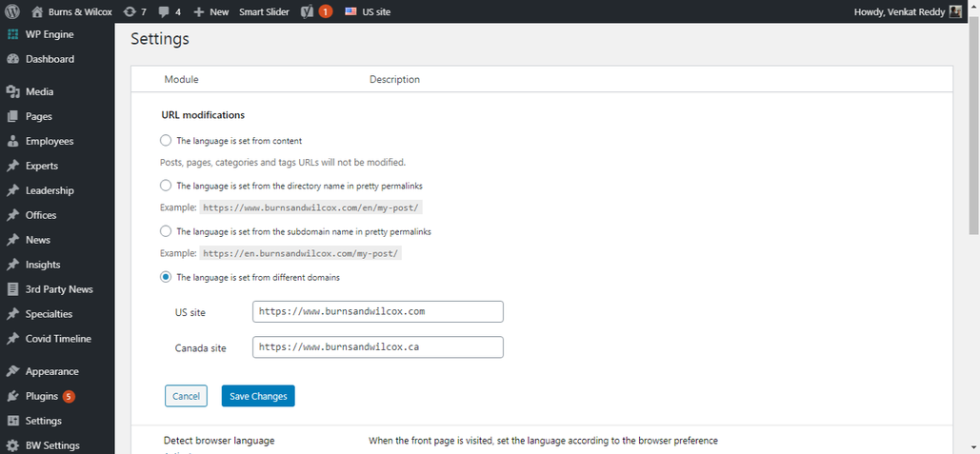
Task: Click the Pages sidebar icon
Action: pyautogui.click(x=12, y=117)
